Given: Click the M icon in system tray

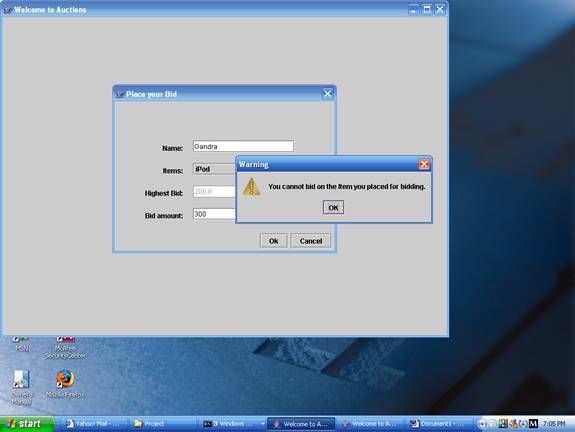Looking at the screenshot, I should pos(534,424).
